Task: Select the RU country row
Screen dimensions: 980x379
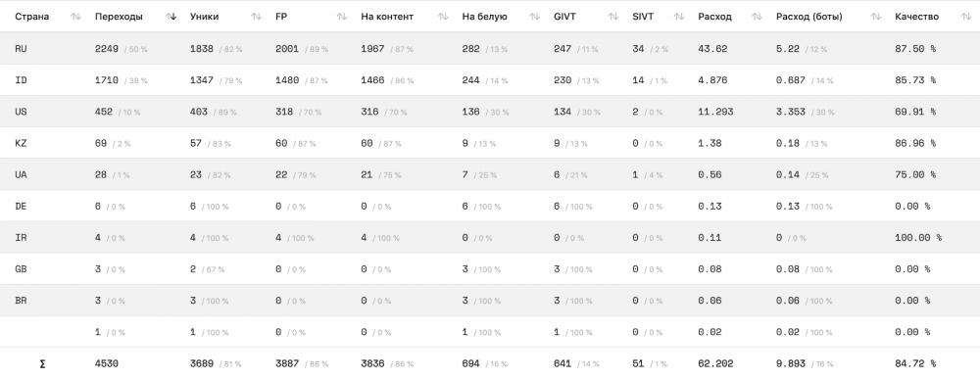Action: pos(490,48)
